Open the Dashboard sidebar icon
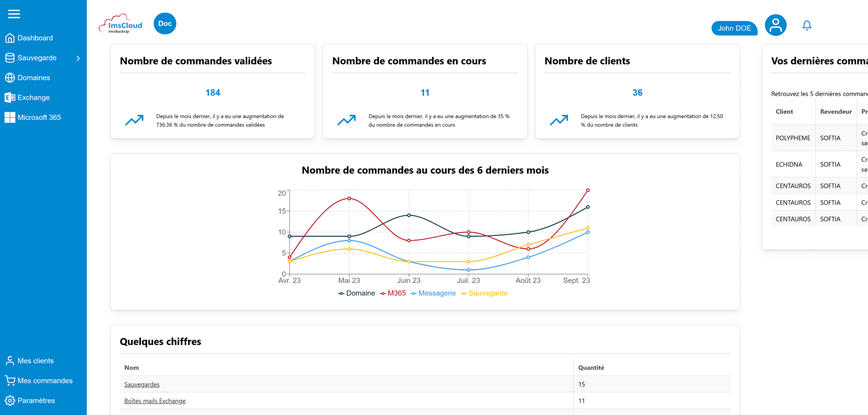This screenshot has height=415, width=868. [10, 38]
